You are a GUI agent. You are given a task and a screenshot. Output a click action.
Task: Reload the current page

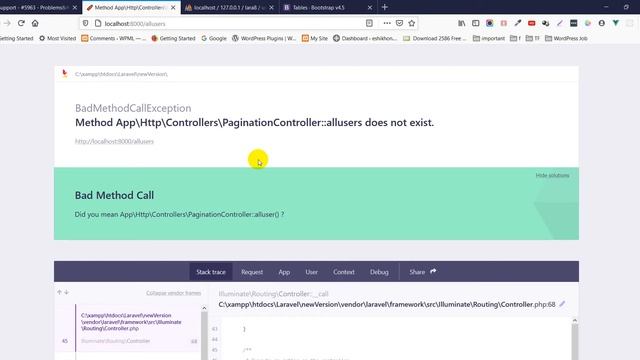click(21, 23)
